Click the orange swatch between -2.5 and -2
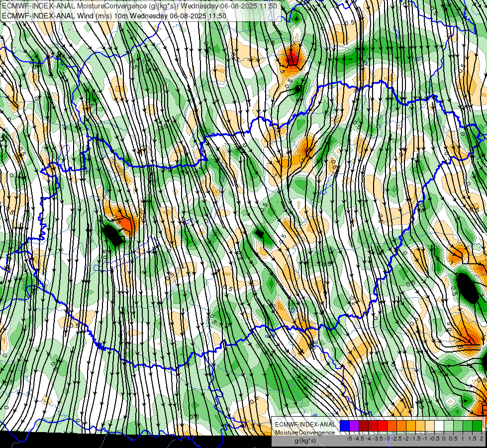Viewport: 487px width, 448px height. [401, 426]
